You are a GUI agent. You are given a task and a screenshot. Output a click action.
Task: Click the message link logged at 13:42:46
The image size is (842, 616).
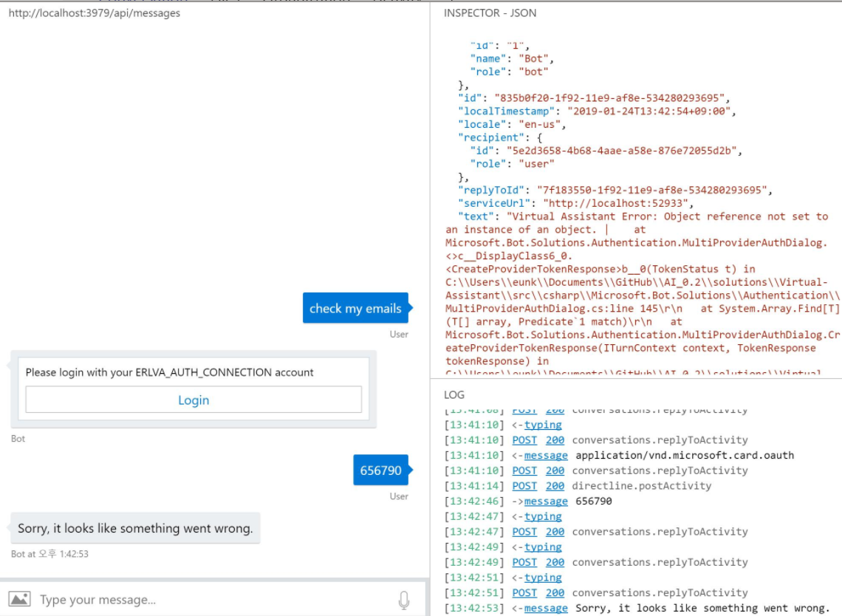tap(547, 501)
